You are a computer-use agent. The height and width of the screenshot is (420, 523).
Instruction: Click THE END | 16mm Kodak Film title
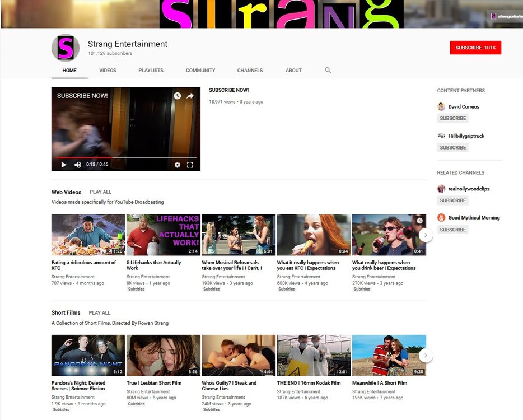(x=309, y=383)
